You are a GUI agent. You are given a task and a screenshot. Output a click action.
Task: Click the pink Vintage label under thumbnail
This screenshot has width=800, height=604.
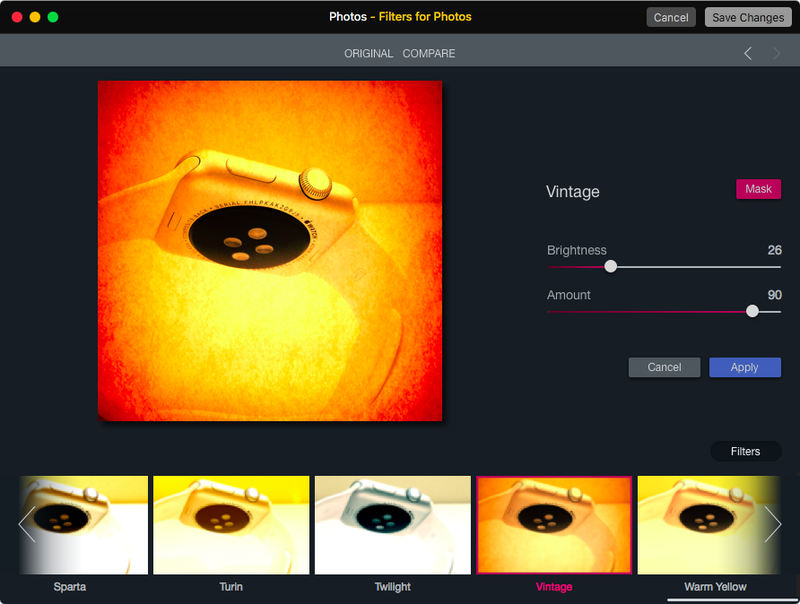click(554, 587)
